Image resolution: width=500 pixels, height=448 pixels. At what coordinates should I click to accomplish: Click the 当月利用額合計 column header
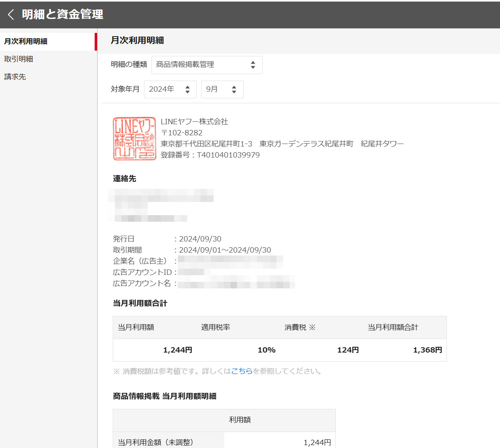click(x=393, y=327)
